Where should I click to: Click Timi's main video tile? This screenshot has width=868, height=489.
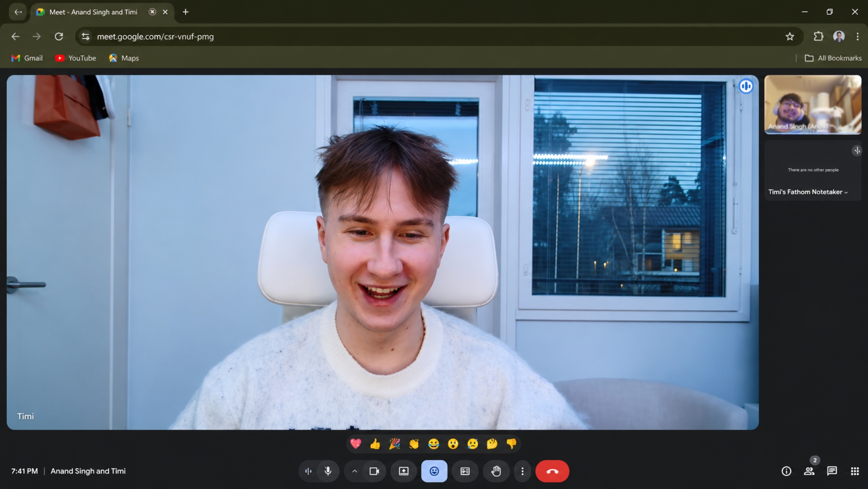pos(383,252)
